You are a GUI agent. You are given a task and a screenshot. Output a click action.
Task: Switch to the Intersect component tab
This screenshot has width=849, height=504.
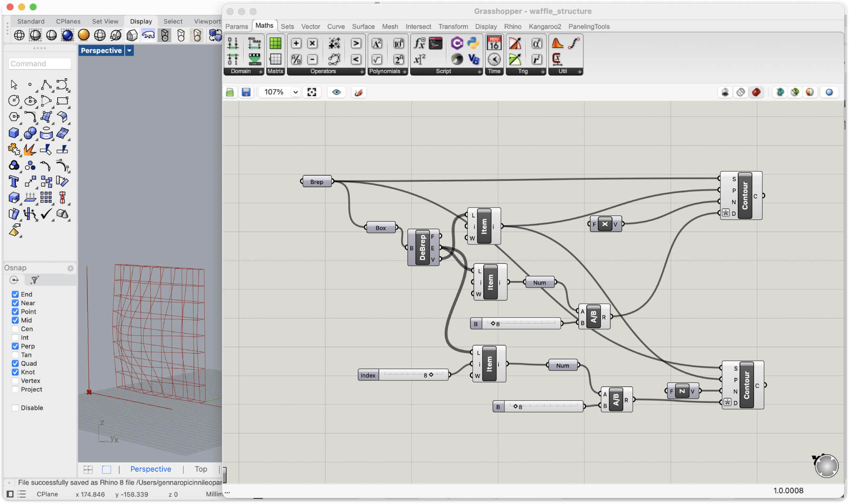[418, 26]
